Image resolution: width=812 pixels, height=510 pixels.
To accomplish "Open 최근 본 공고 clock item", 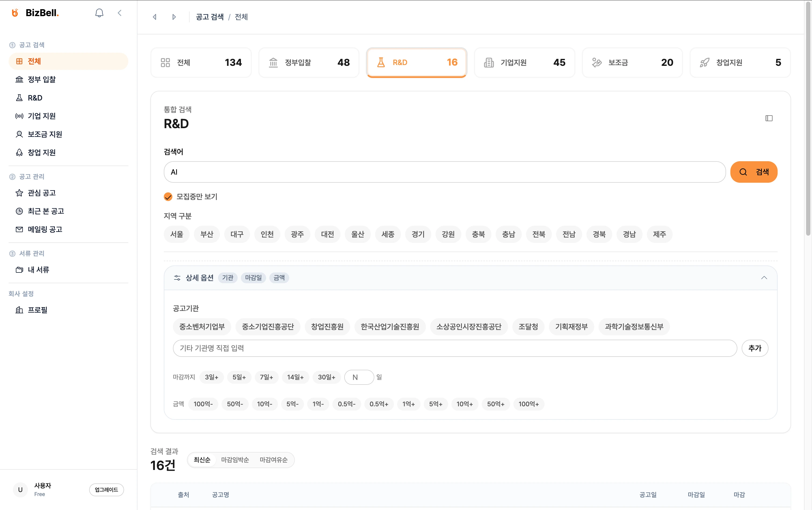I will click(x=45, y=211).
